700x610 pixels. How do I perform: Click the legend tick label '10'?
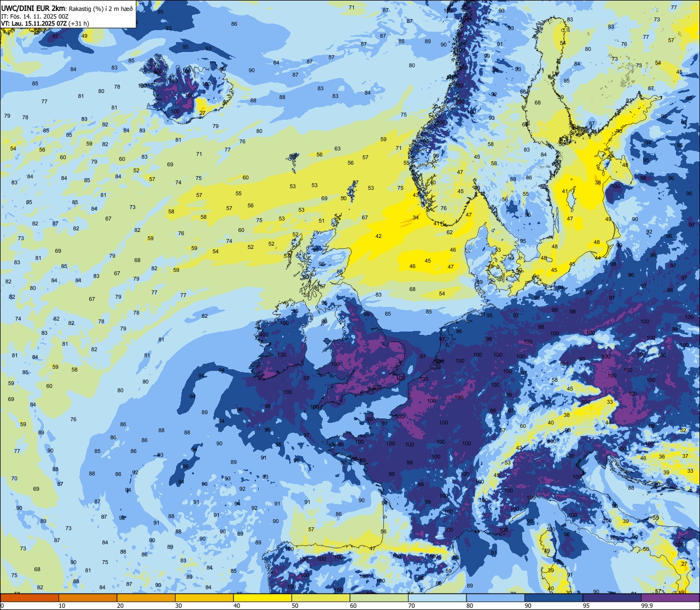pyautogui.click(x=62, y=606)
